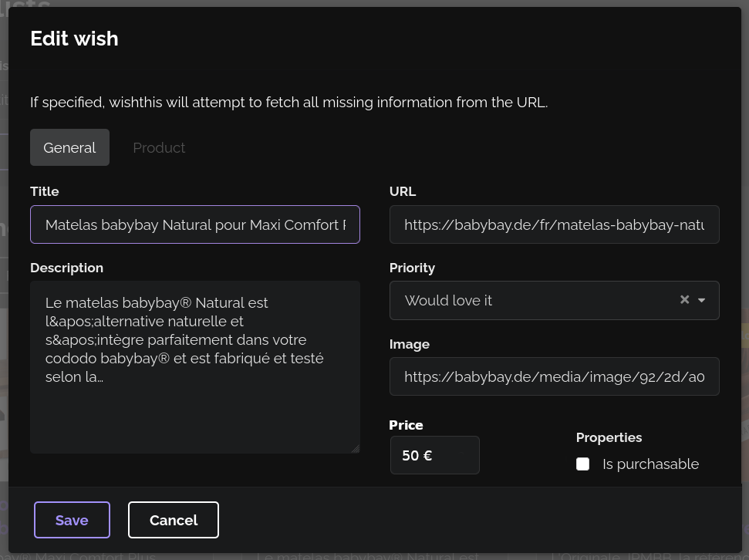Click the 'Is purchasable' label text
Image resolution: width=749 pixels, height=560 pixels.
coord(650,464)
